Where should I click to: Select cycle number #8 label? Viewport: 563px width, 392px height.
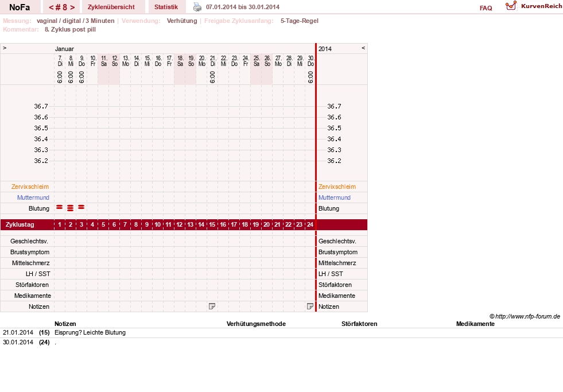click(x=62, y=7)
